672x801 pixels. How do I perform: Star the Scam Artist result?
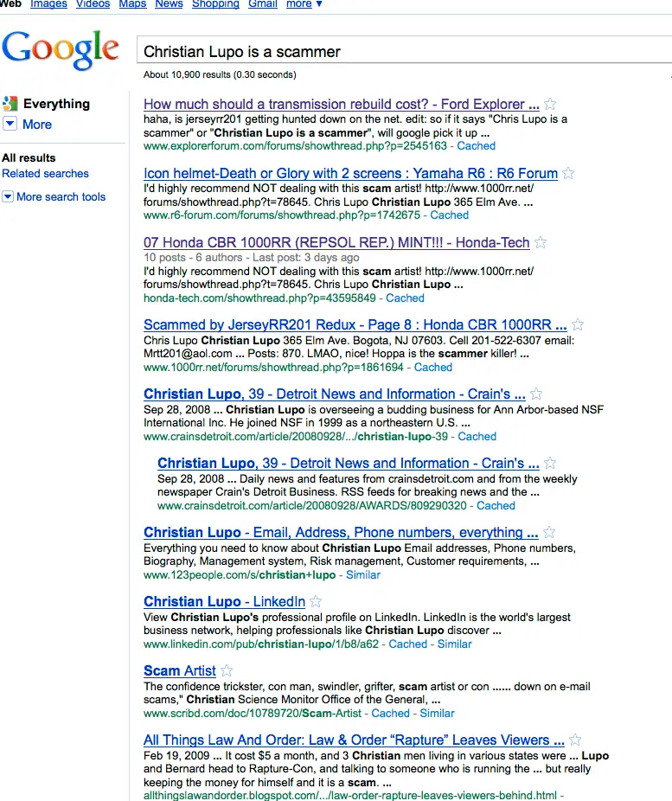point(227,670)
